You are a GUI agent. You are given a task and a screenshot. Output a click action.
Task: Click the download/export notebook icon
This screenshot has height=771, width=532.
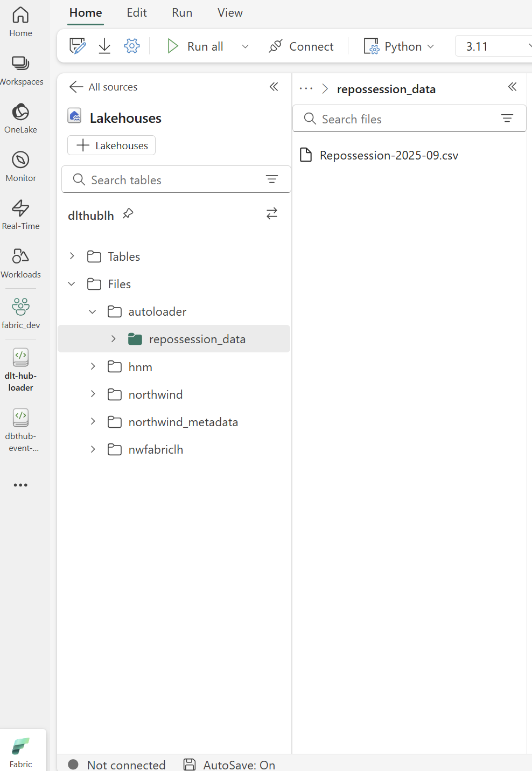[x=104, y=46]
